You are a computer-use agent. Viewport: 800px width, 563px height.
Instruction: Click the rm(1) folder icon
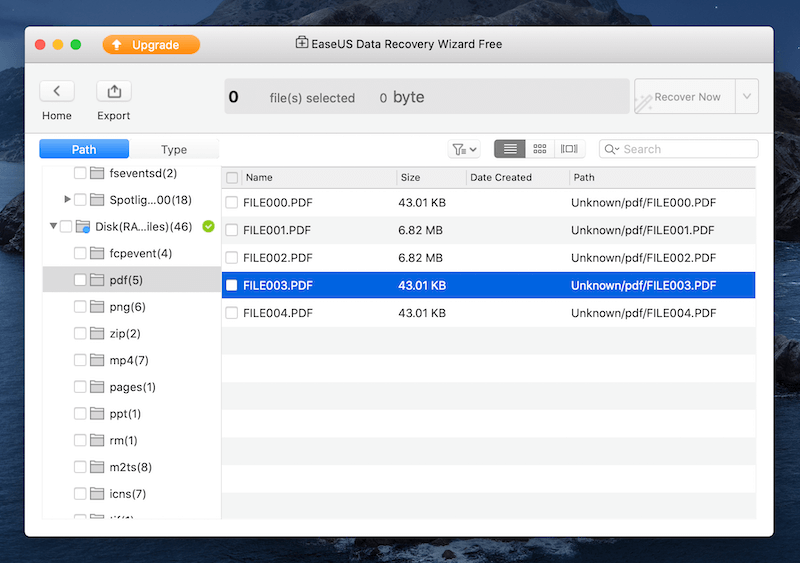point(97,440)
